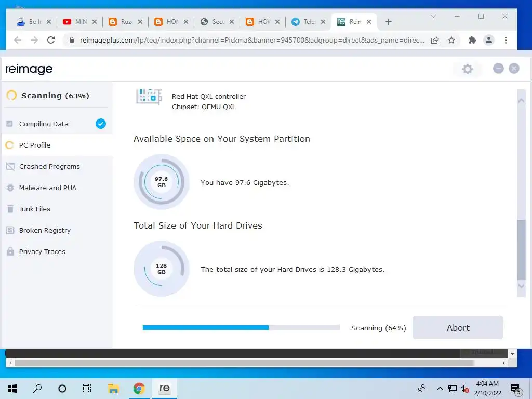Image resolution: width=532 pixels, height=399 pixels.
Task: Switch to the Be In browser tab
Action: tap(34, 22)
